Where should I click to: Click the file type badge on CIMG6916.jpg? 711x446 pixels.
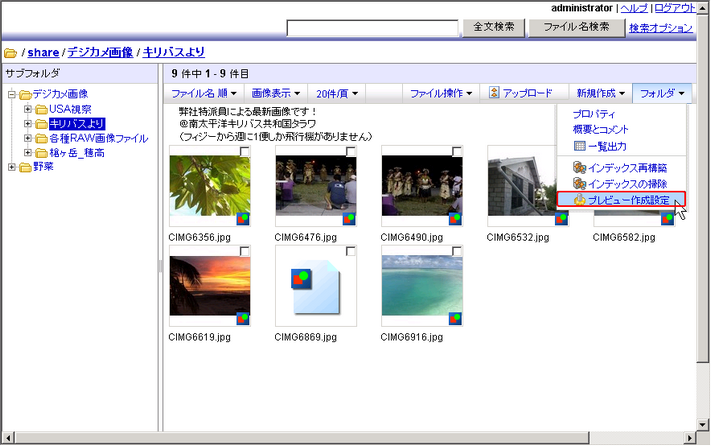pyautogui.click(x=455, y=319)
